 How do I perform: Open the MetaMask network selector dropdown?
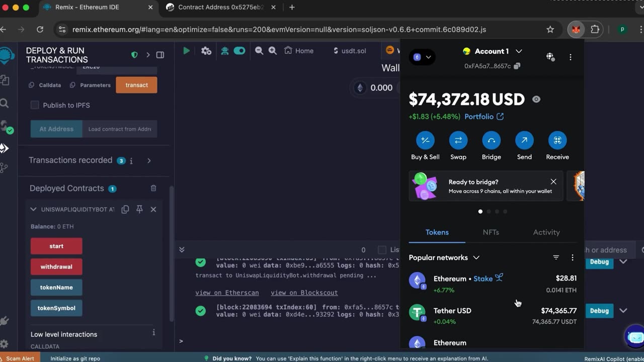pyautogui.click(x=423, y=57)
